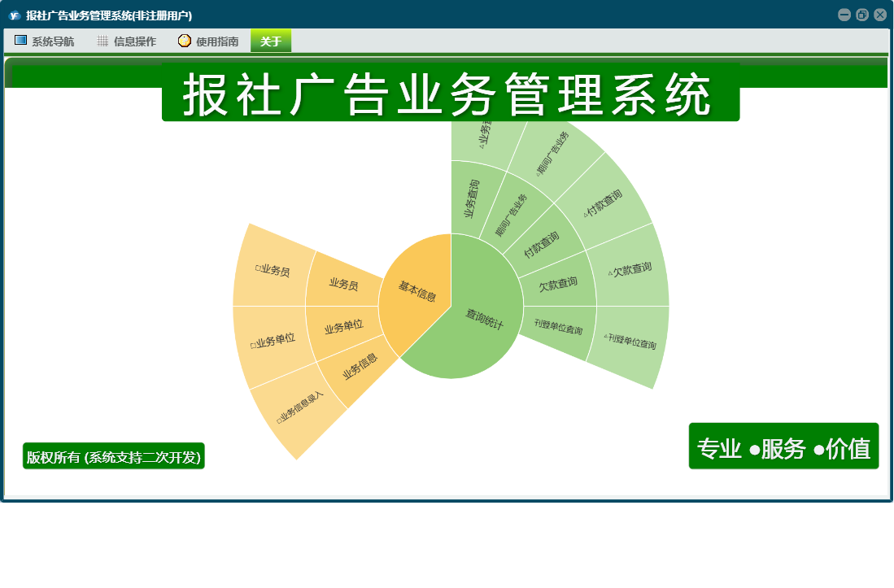Click the app logo in title bar
Screen dimensions: 894x588
pos(15,15)
